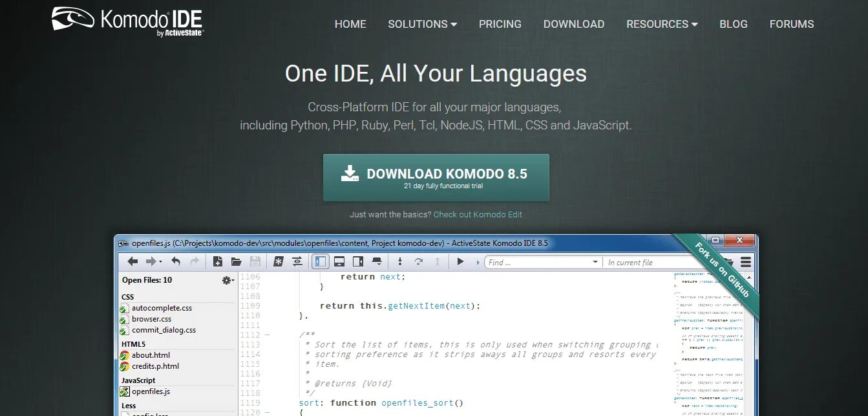Click the couch focus mode icon

(376, 262)
